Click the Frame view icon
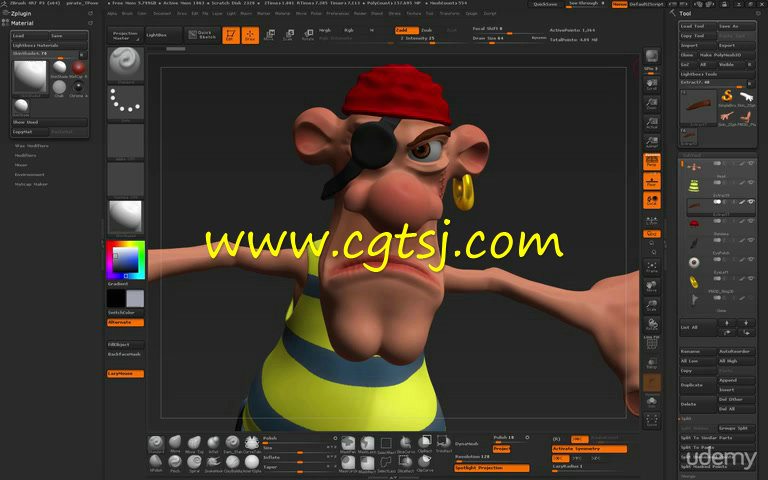This screenshot has height=480, width=768. 651,267
